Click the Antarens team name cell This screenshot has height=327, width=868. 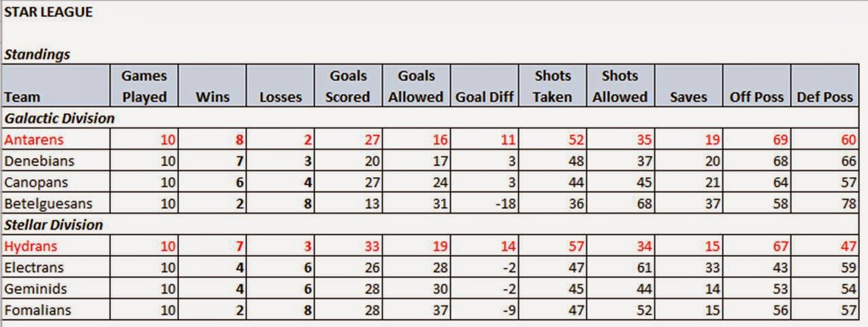(56, 140)
